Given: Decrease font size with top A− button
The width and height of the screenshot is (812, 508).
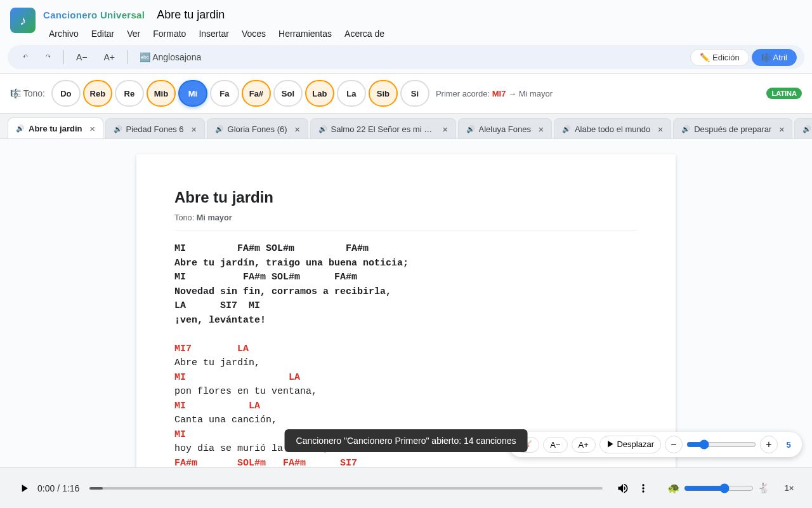Looking at the screenshot, I should 82,57.
